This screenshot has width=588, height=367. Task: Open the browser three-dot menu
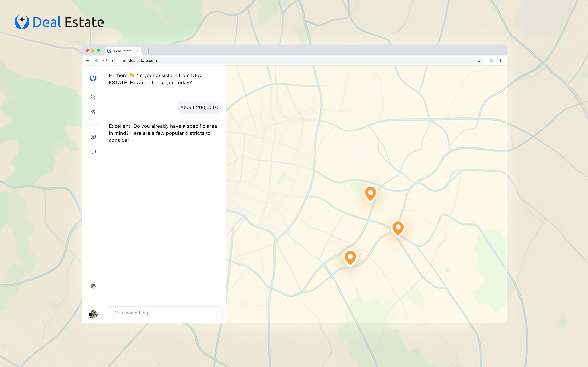point(501,60)
